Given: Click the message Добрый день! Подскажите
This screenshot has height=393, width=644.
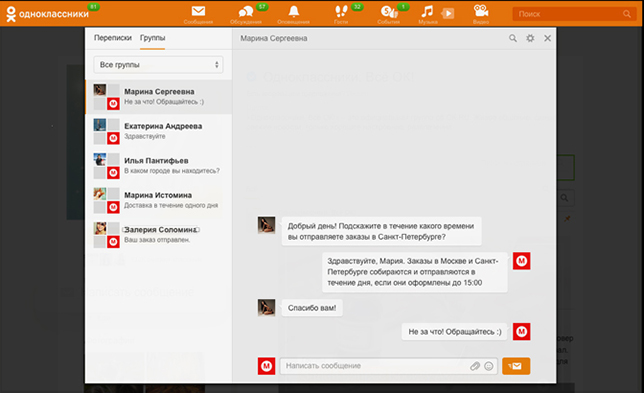Looking at the screenshot, I should coord(382,231).
